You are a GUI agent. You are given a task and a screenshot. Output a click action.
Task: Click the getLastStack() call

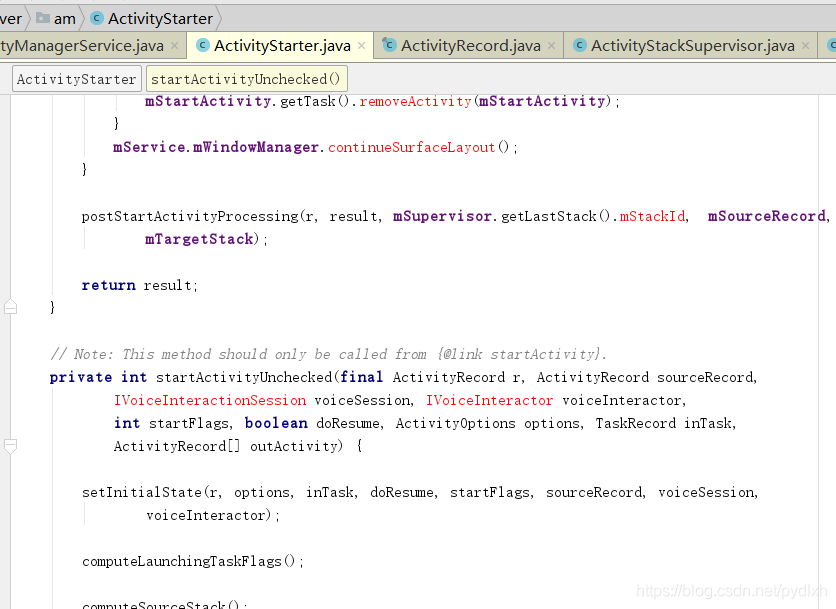point(556,216)
